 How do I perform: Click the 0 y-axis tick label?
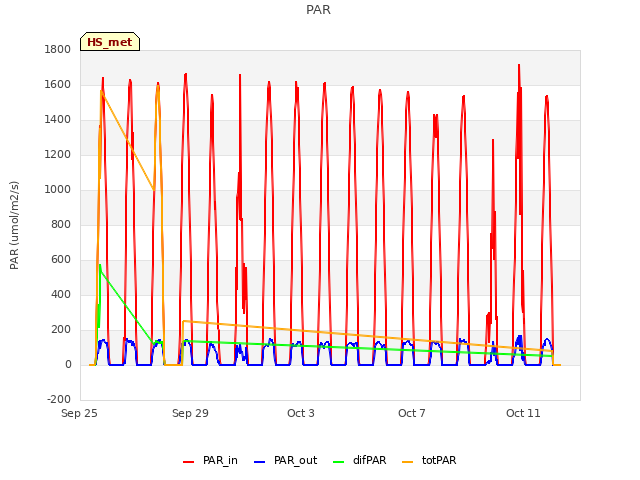point(68,364)
